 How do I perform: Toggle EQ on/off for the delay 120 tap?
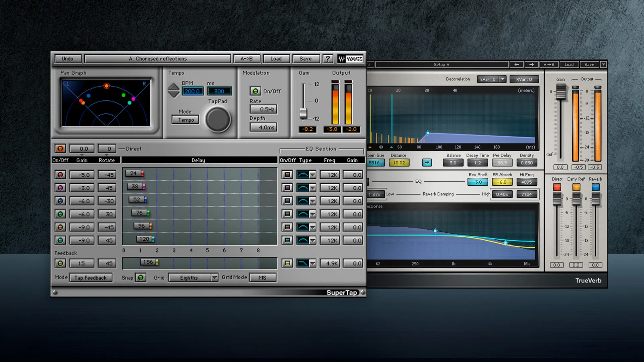[x=287, y=240]
